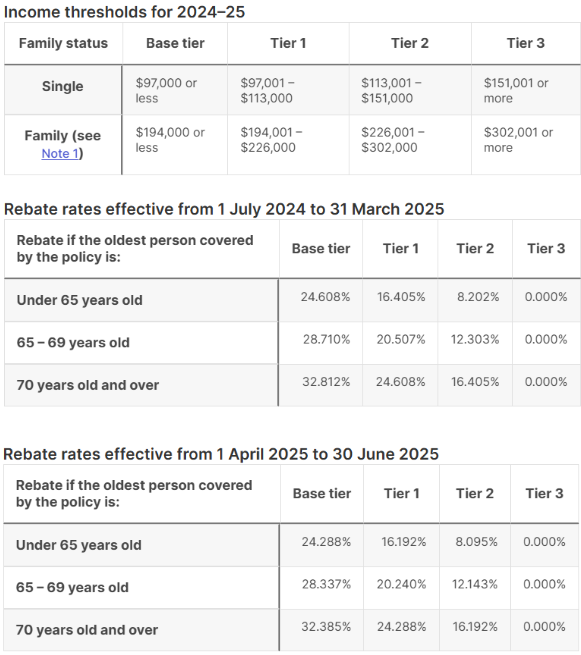Select the $113,001 – $151,000 cell
Viewport: 581px width, 655px height.
pos(410,89)
